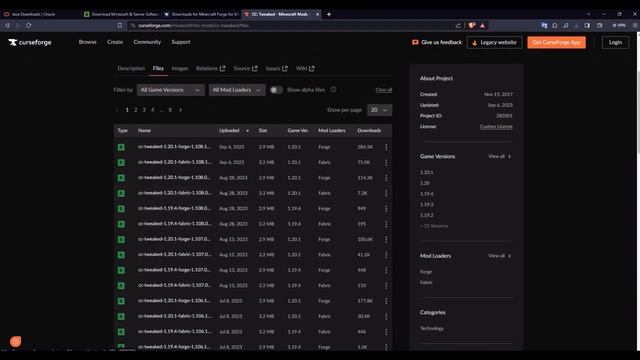Click the Technology category link
Screen dimensions: 640x360
(x=432, y=329)
